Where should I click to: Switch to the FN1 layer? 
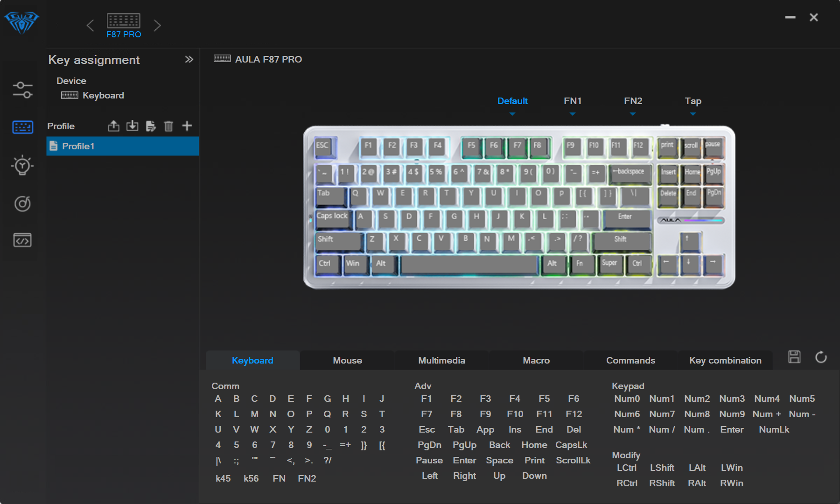(x=573, y=101)
